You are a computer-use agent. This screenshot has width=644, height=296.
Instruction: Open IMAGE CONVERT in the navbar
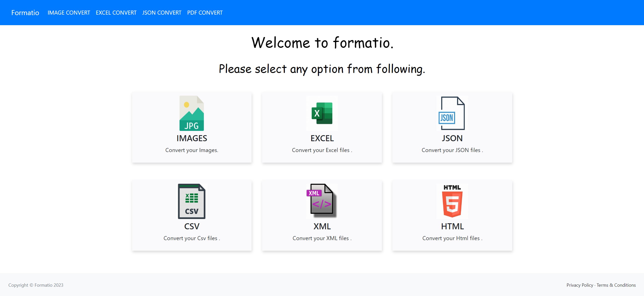click(69, 13)
